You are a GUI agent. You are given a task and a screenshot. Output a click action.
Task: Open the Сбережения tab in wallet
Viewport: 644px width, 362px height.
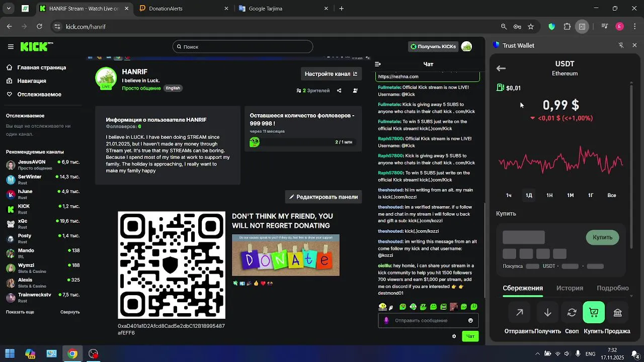click(x=523, y=288)
